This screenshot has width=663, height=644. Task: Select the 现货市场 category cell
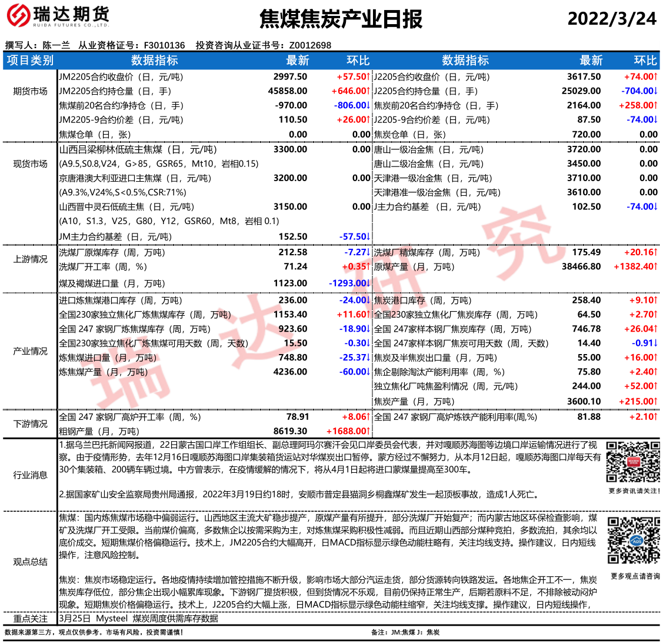click(30, 163)
